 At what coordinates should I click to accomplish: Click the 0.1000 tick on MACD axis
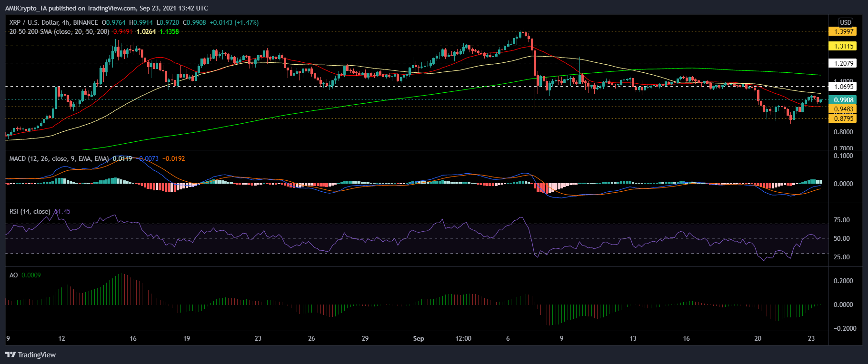(x=843, y=156)
